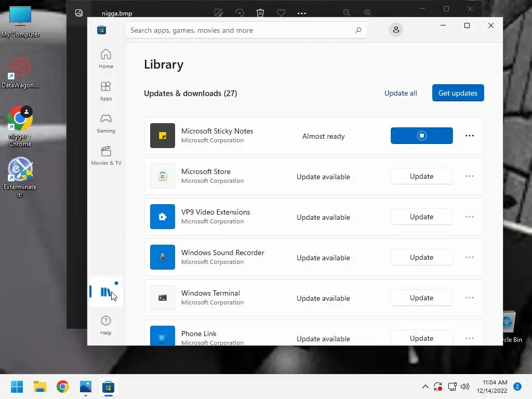Open more options for VP9 Video Extensions
The image size is (532, 399).
click(x=470, y=217)
